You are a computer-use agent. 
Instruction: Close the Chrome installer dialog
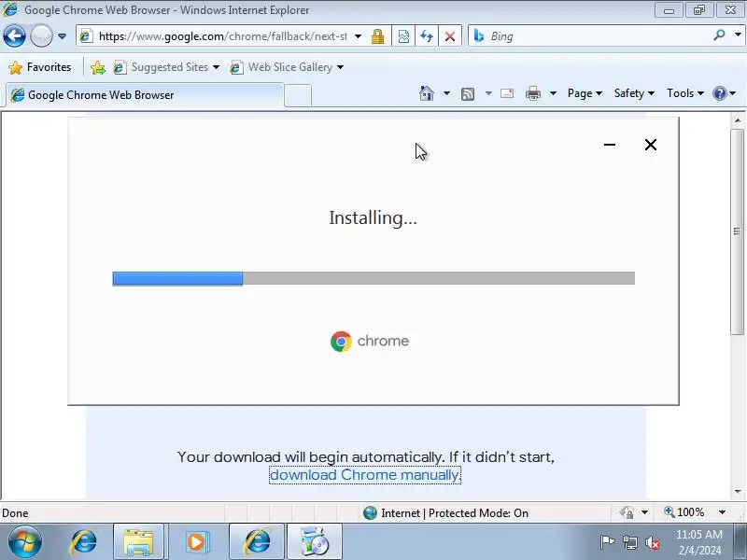[651, 145]
